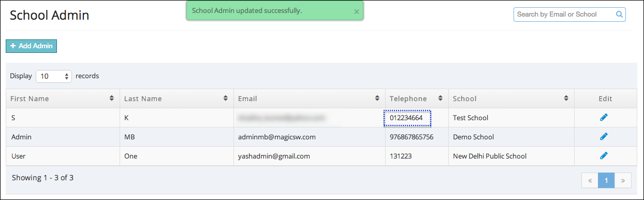This screenshot has height=200, width=644.
Task: Edit New Delhi Public School admin
Action: 604,155
